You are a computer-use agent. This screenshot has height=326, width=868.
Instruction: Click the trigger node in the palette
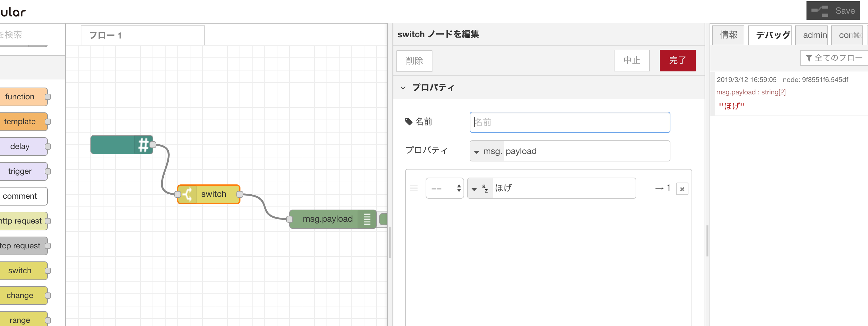click(x=20, y=171)
